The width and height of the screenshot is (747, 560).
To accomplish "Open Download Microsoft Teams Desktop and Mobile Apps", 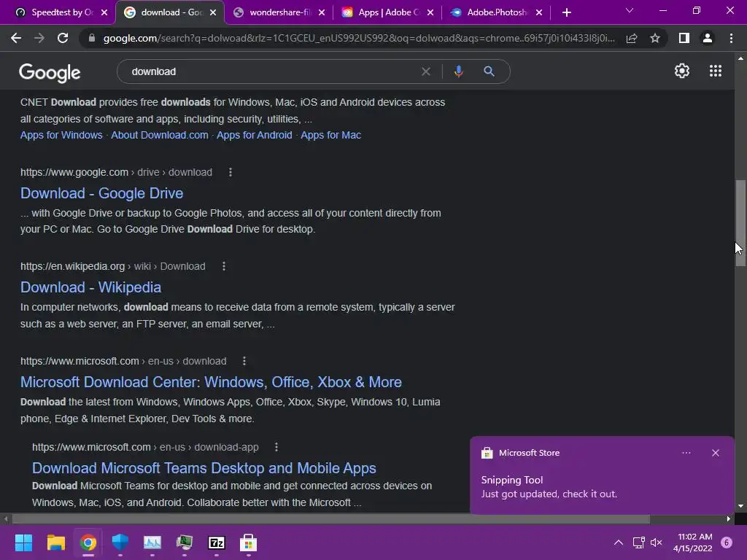I will (204, 469).
